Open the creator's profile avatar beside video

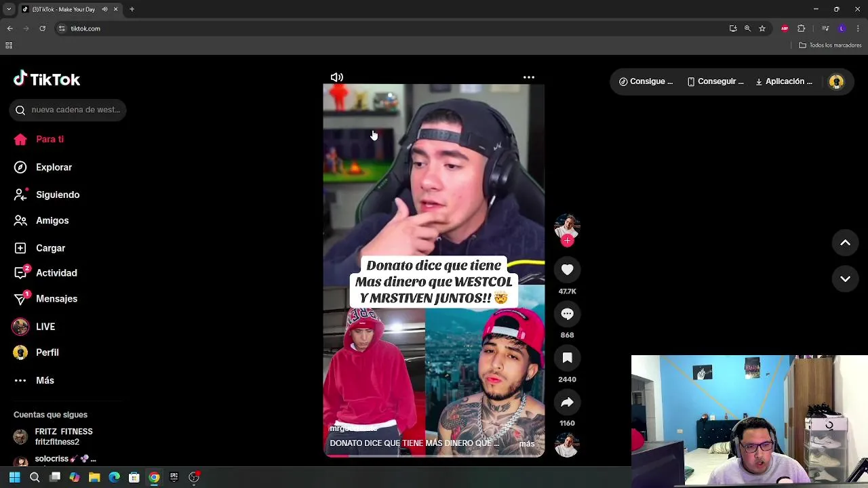[567, 226]
